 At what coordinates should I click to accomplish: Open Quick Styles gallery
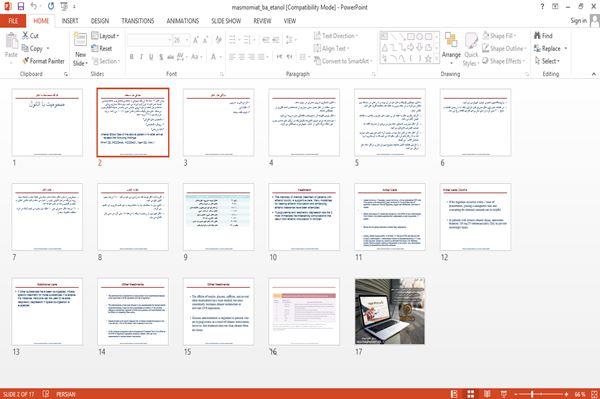pos(471,50)
